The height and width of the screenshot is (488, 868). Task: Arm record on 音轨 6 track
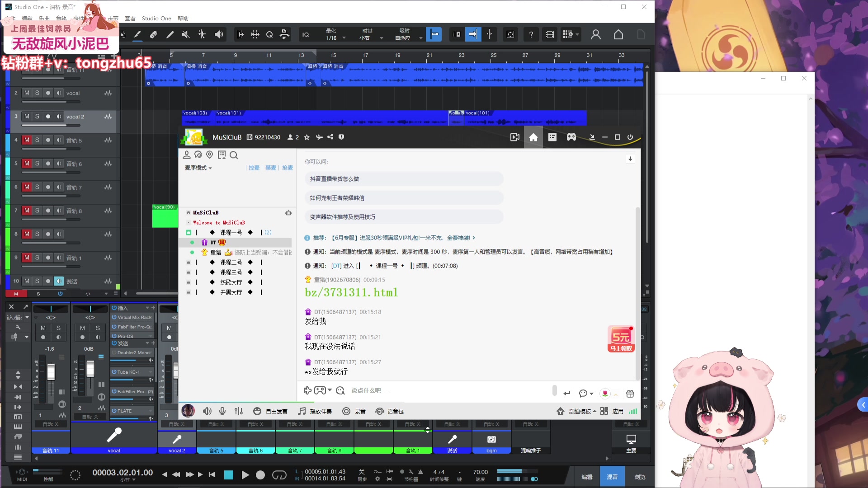point(48,164)
